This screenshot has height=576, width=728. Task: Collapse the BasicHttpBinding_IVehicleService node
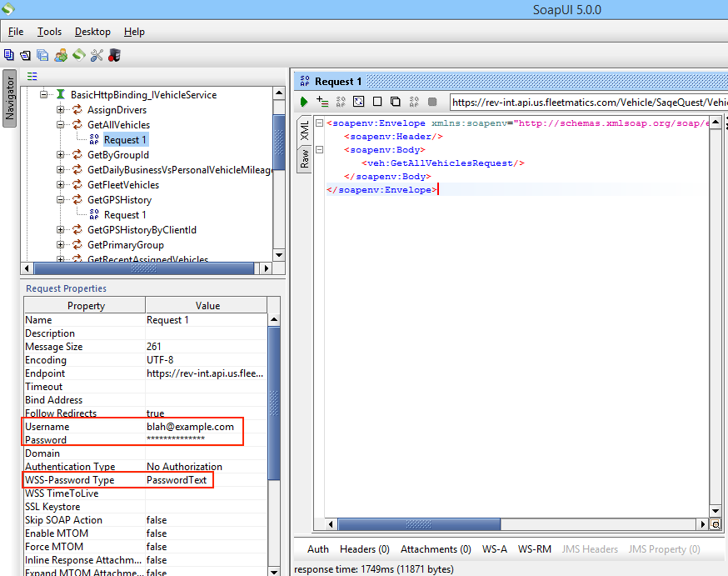[x=43, y=95]
